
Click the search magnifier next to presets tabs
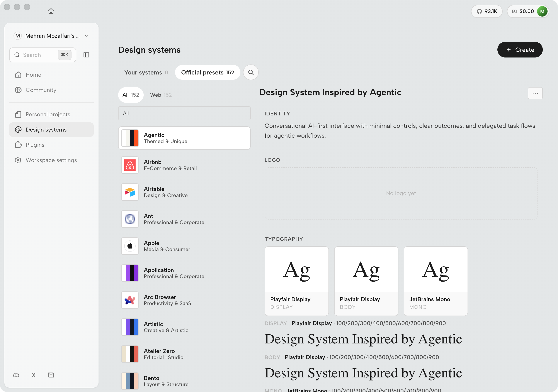[251, 72]
